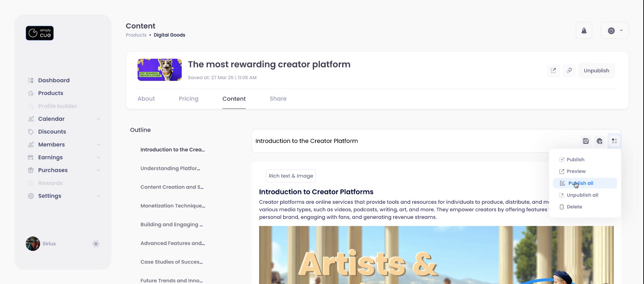Go to Products breadcrumb link
The image size is (644, 284).
(136, 35)
